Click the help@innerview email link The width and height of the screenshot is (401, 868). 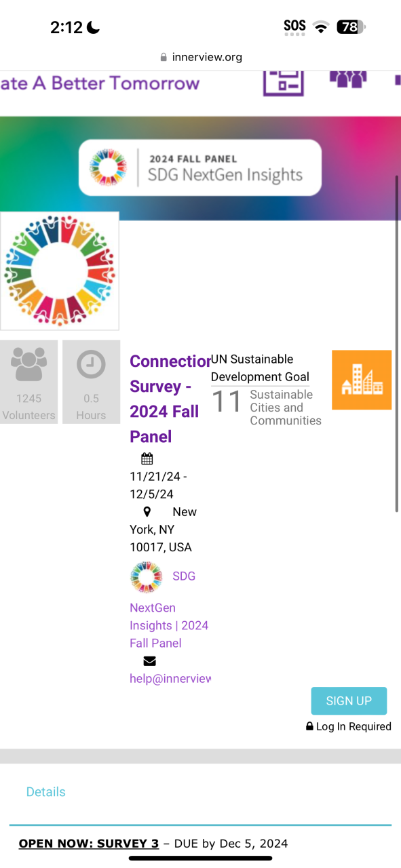170,678
